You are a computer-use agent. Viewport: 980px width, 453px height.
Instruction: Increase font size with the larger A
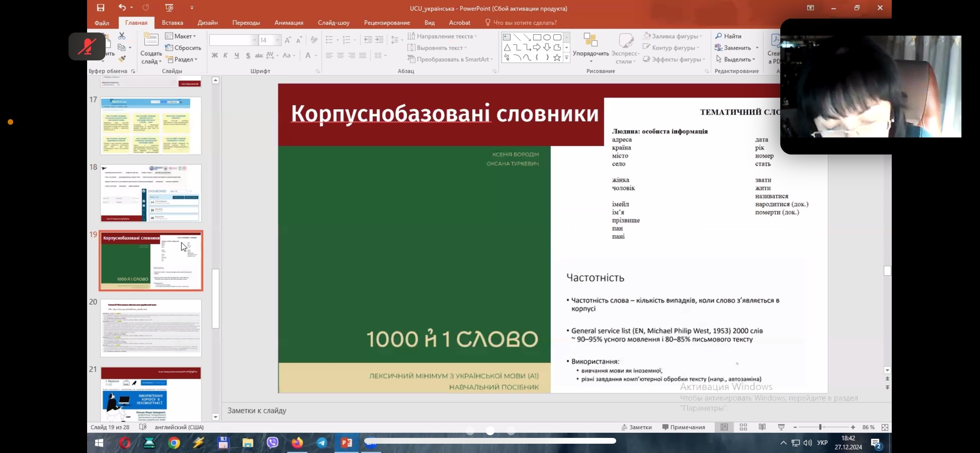288,40
